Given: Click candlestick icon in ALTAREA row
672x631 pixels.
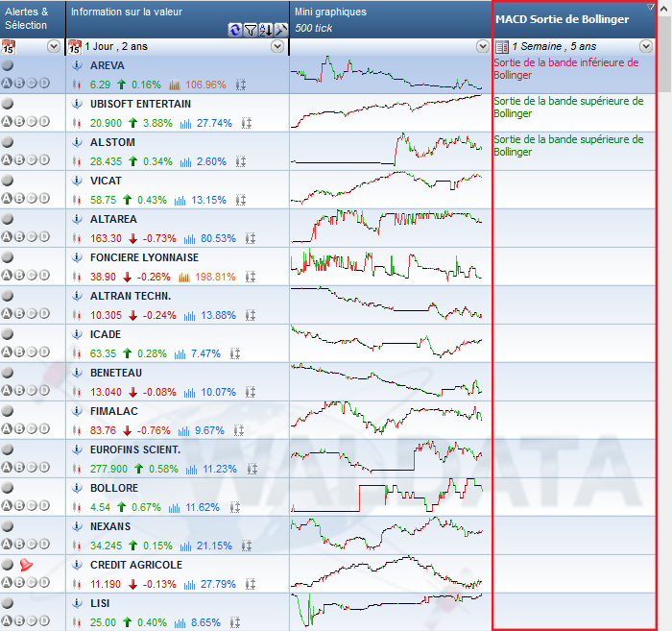Looking at the screenshot, I should [77, 238].
